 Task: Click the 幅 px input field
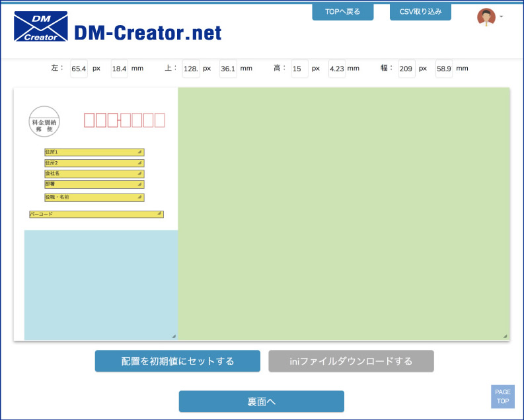pyautogui.click(x=406, y=68)
